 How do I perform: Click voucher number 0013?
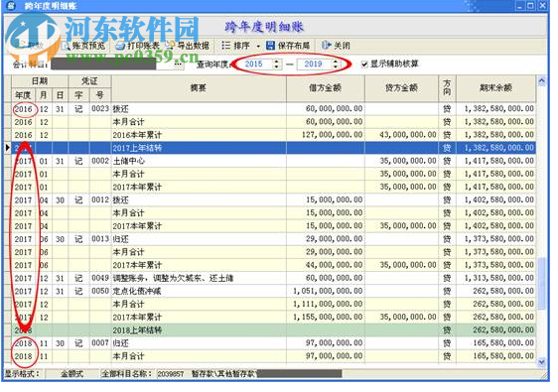tap(100, 239)
